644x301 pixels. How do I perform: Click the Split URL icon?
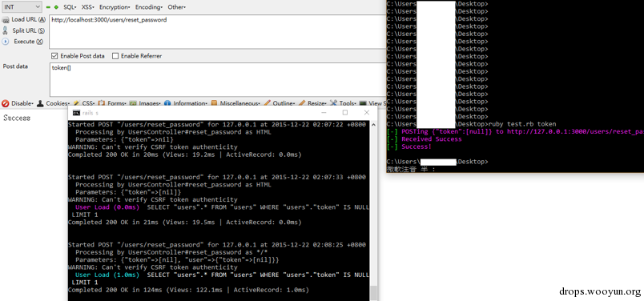[x=6, y=30]
